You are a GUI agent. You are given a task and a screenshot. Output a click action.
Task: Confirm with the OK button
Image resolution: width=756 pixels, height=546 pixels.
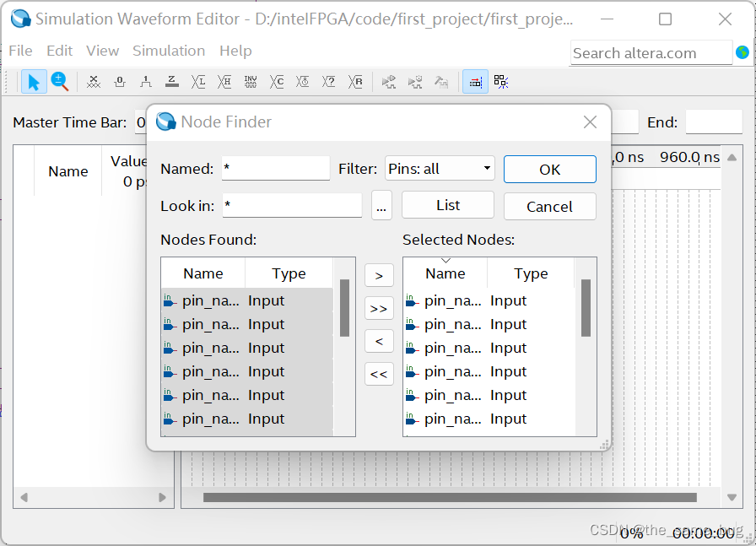pyautogui.click(x=549, y=170)
